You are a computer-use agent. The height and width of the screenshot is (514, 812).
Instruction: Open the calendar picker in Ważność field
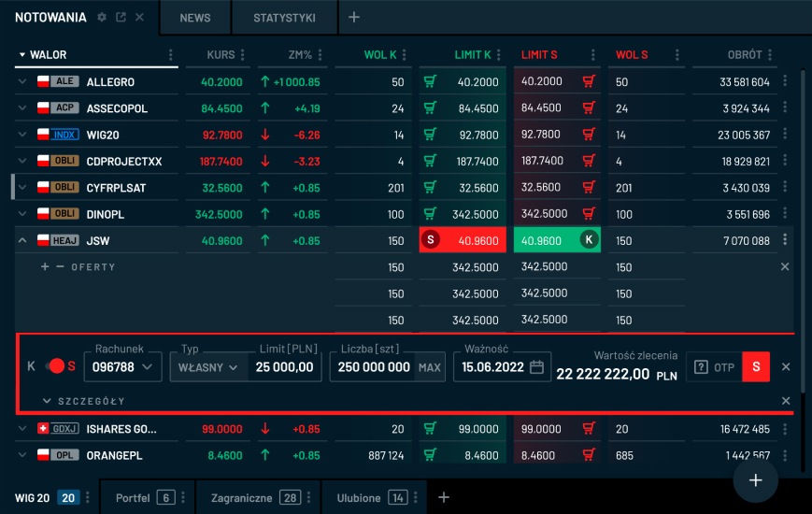(x=536, y=367)
